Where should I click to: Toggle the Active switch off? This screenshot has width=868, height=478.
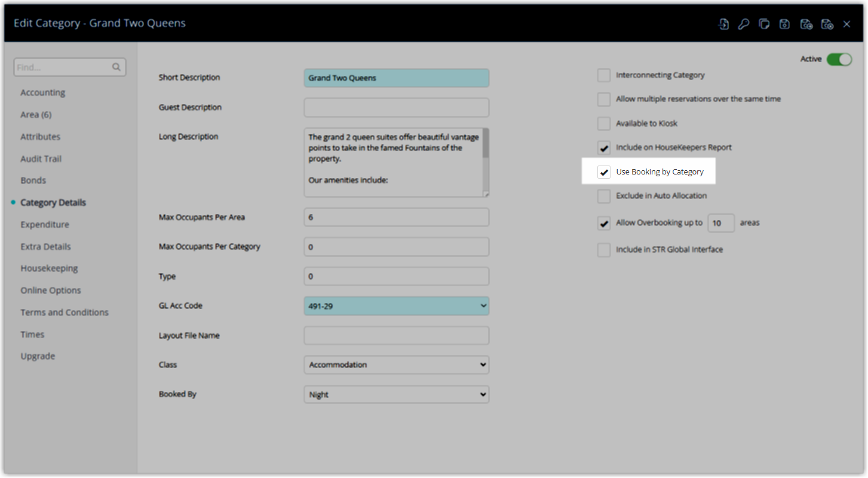pyautogui.click(x=839, y=59)
